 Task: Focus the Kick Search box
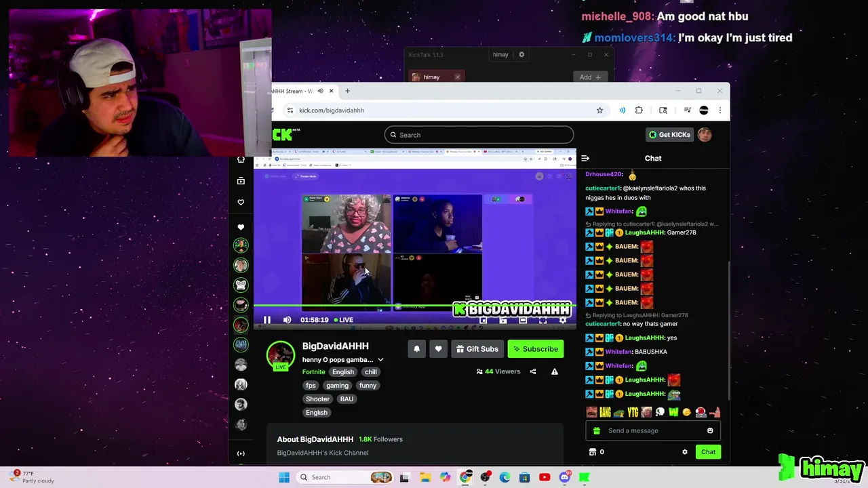pos(479,135)
